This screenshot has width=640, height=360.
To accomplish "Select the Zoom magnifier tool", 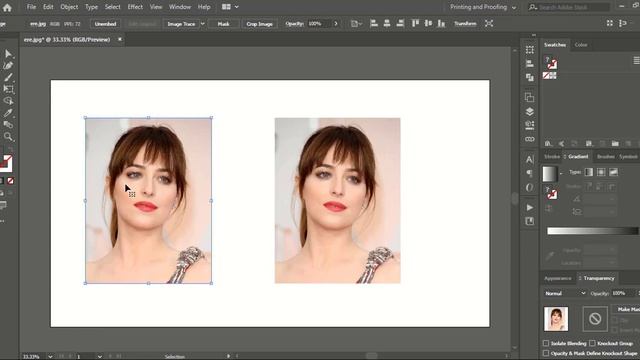I will [x=8, y=136].
